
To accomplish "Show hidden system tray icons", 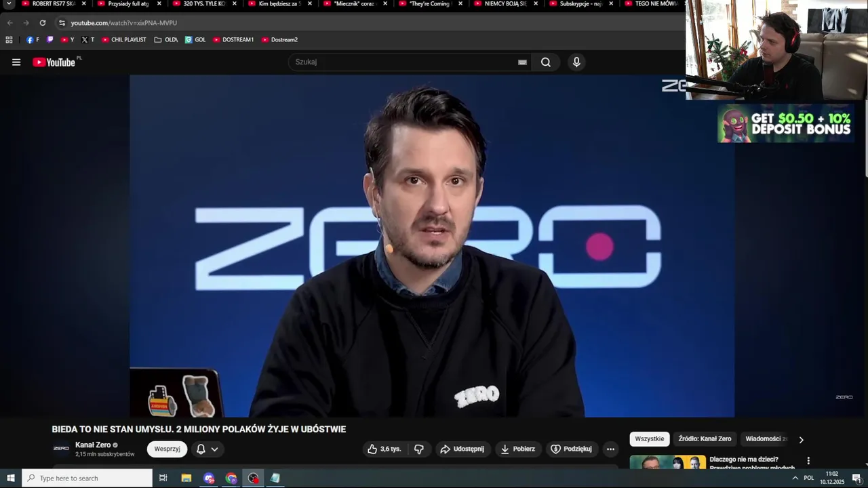I will coord(795,479).
